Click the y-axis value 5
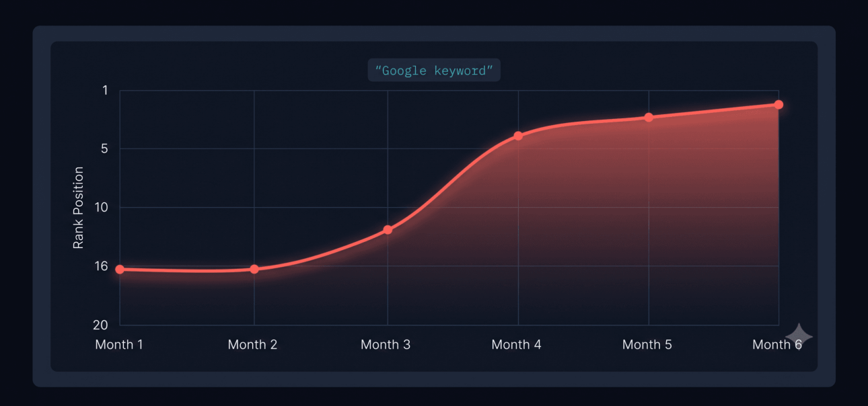This screenshot has height=406, width=868. [x=104, y=149]
